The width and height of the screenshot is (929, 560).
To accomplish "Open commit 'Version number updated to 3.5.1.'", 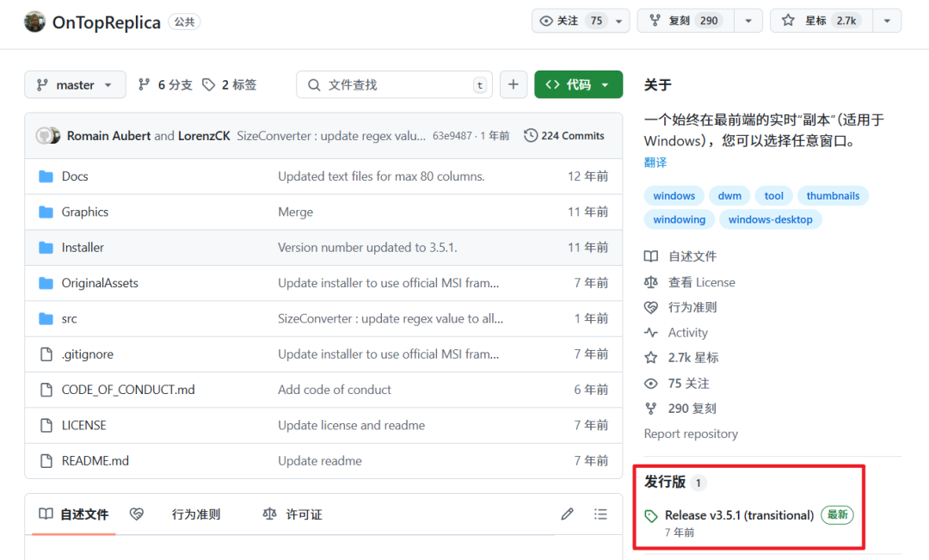I will (367, 247).
